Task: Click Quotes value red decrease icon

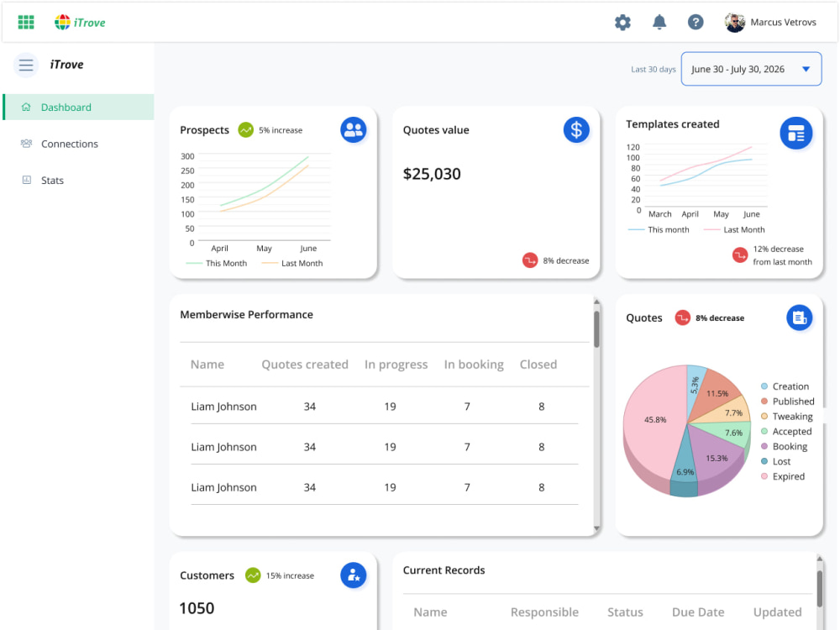Action: click(530, 260)
